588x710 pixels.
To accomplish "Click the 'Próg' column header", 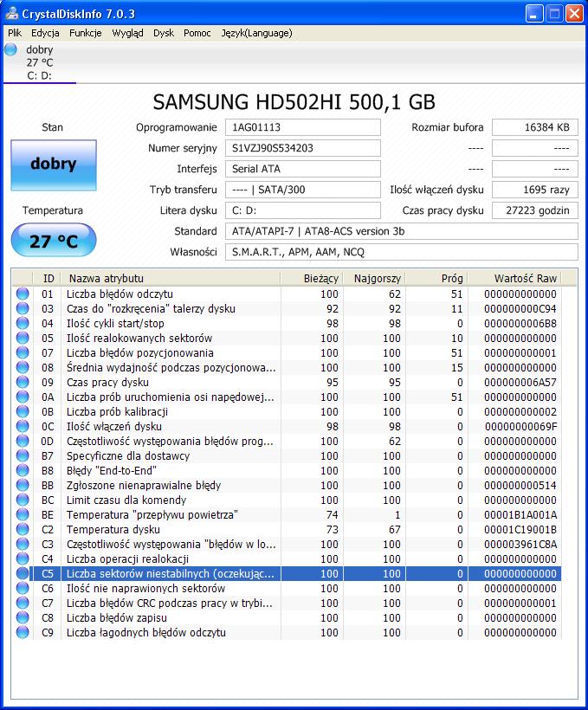I will (436, 278).
